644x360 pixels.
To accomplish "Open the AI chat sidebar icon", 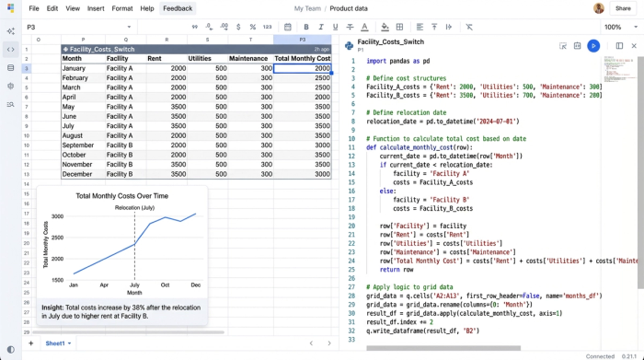I will coord(11,31).
